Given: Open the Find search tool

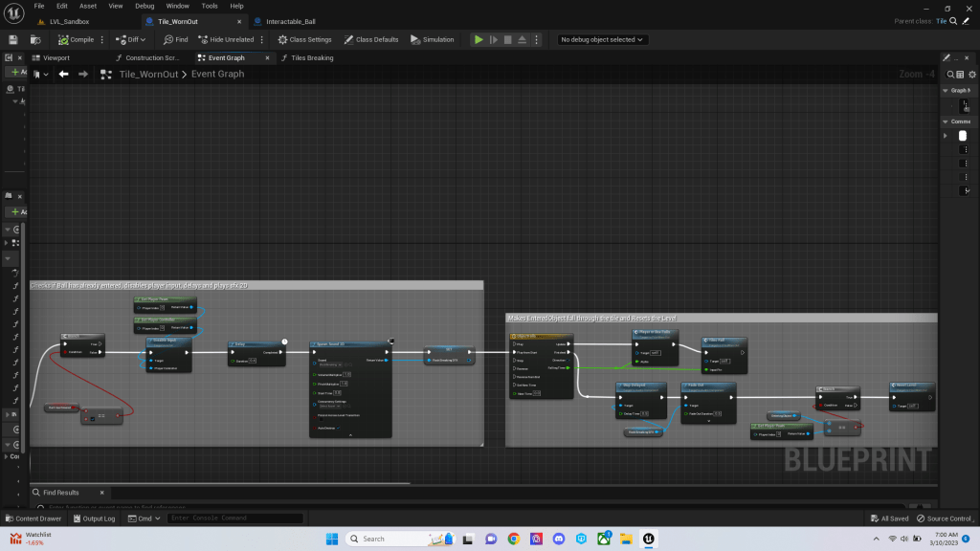Looking at the screenshot, I should click(x=175, y=39).
